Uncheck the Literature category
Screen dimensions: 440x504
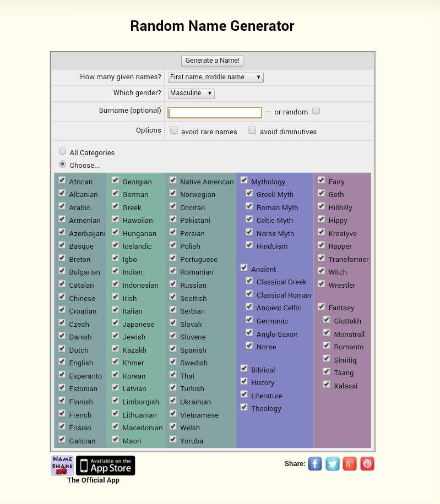pos(244,395)
